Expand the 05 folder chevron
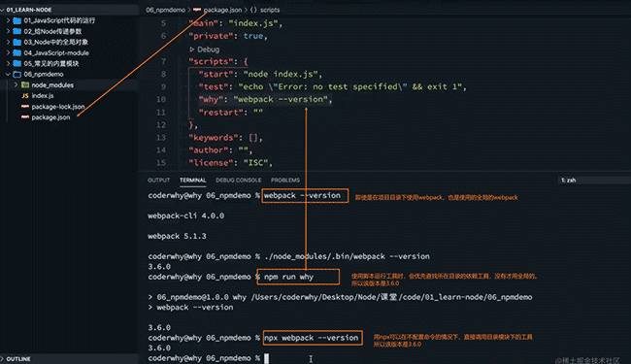The image size is (631, 364). 8,63
